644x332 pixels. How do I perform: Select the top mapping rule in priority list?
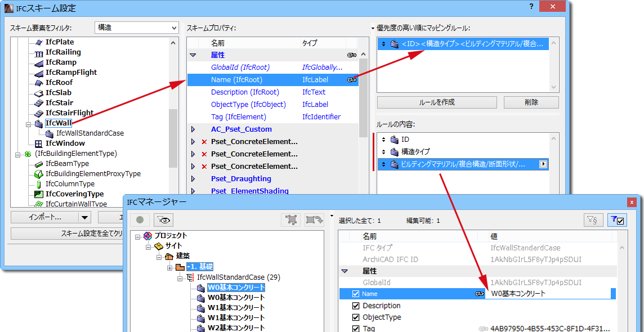click(463, 44)
